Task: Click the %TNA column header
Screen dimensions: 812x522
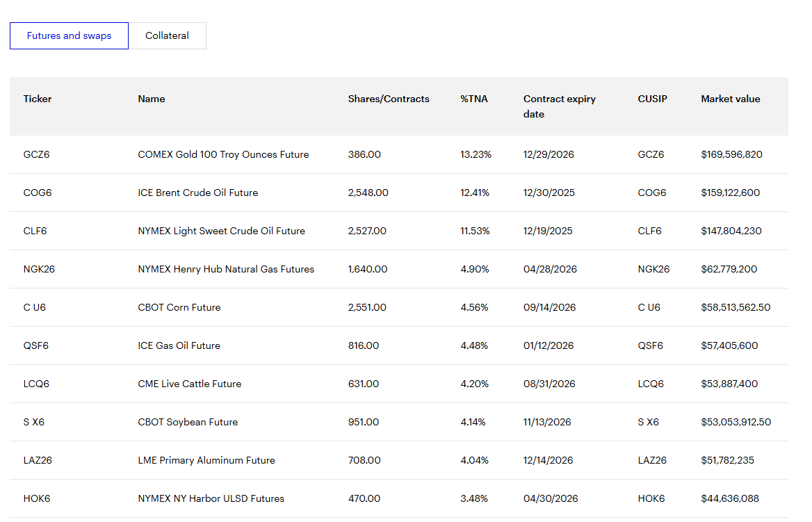Action: tap(474, 99)
